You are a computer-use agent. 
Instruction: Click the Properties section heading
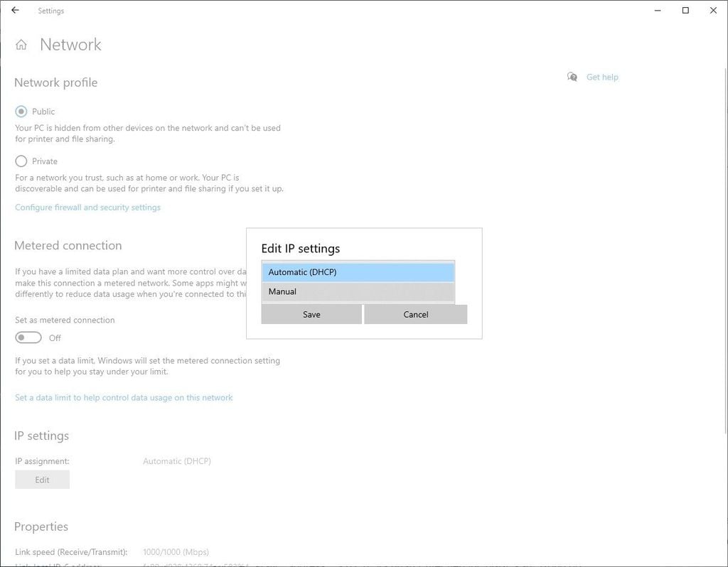(x=41, y=526)
